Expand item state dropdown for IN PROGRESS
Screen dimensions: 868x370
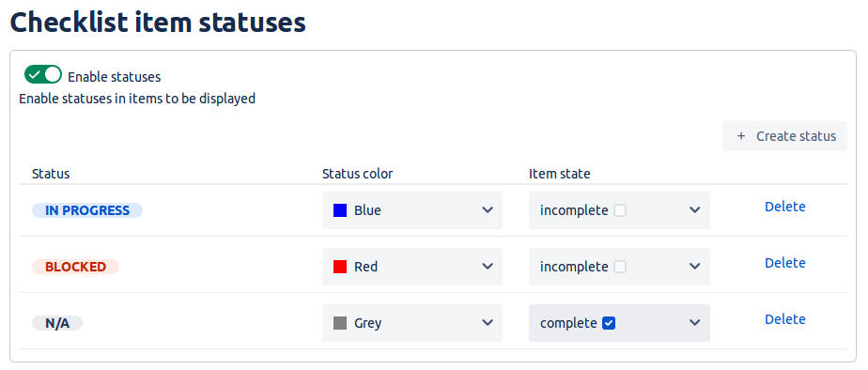point(619,210)
